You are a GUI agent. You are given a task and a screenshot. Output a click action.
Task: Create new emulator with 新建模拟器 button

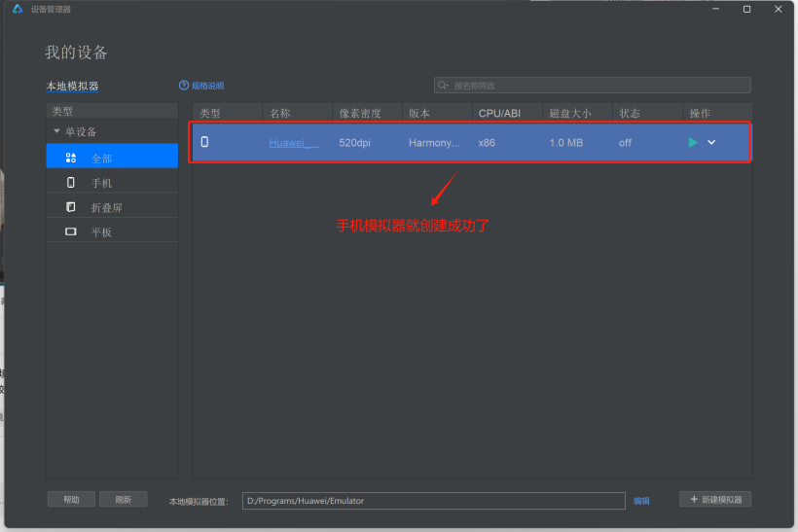(x=715, y=499)
